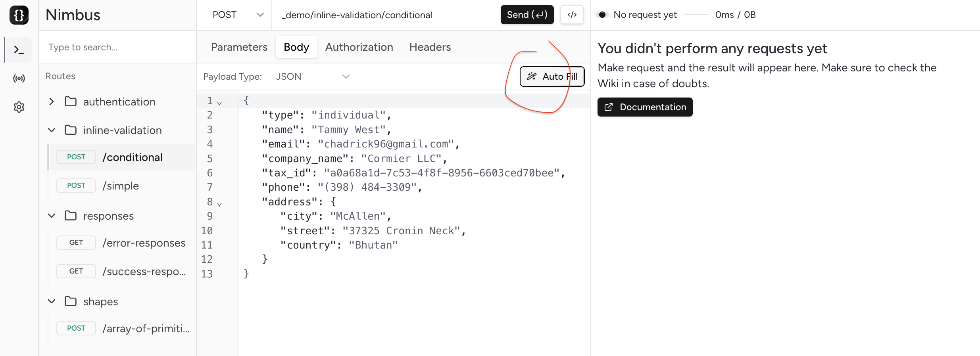
Task: Fold the address object at line 8
Action: 219,204
